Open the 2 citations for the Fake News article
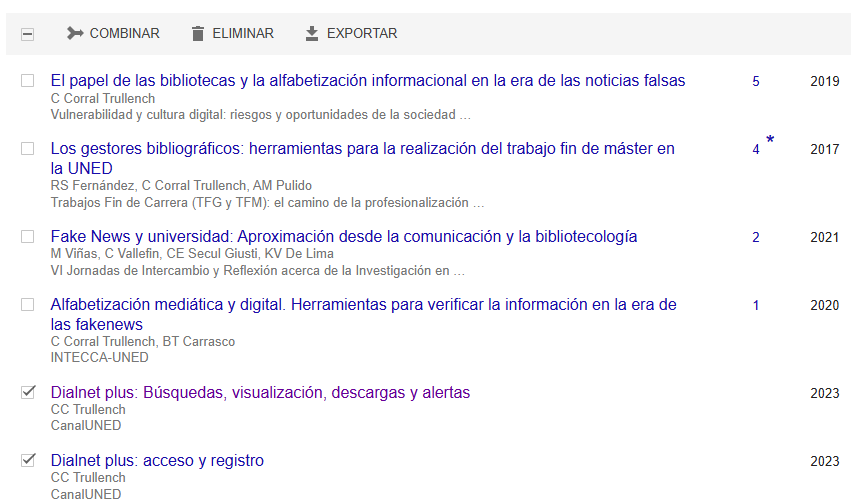851x503 pixels. point(756,238)
